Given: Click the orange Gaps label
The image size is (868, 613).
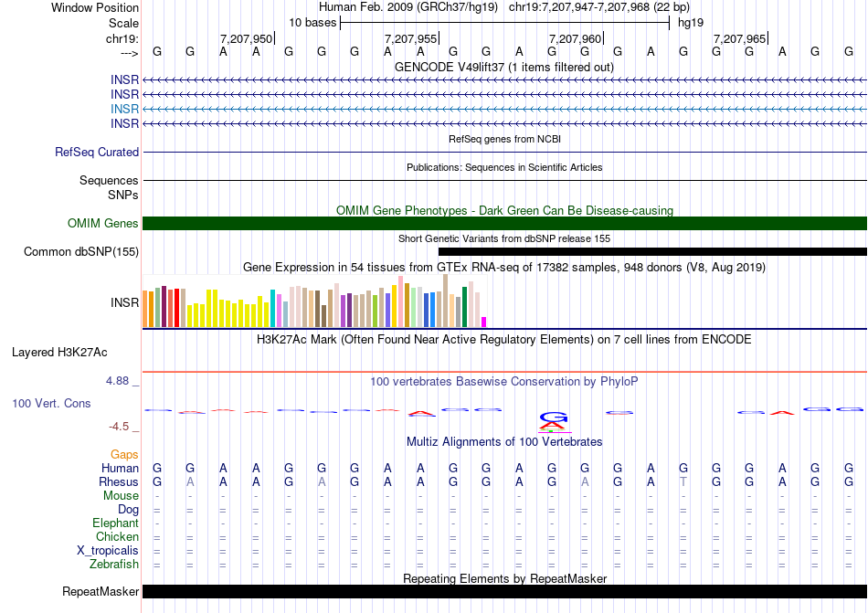Looking at the screenshot, I should click(124, 454).
